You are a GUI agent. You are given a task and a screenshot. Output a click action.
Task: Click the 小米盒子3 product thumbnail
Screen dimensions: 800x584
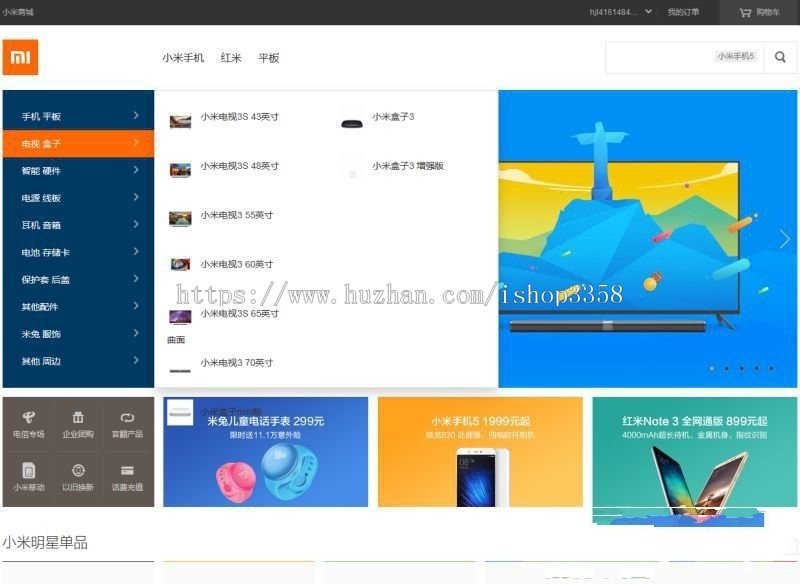point(352,123)
